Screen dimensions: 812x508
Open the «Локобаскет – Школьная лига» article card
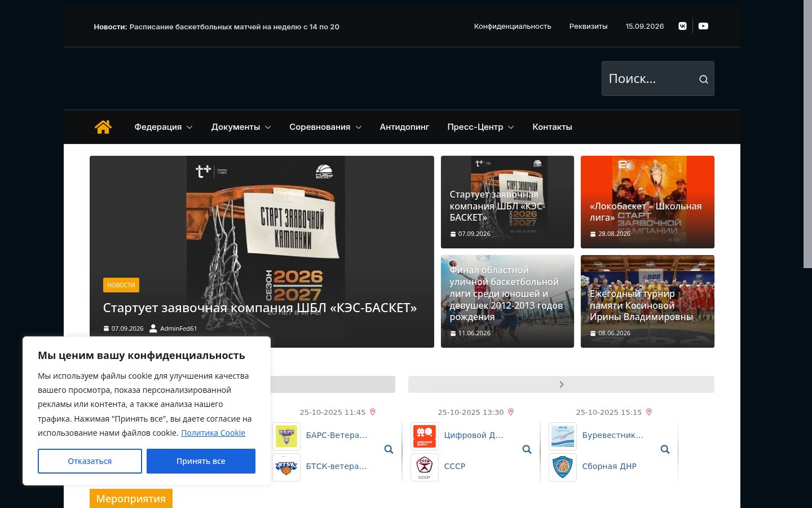coord(647,202)
